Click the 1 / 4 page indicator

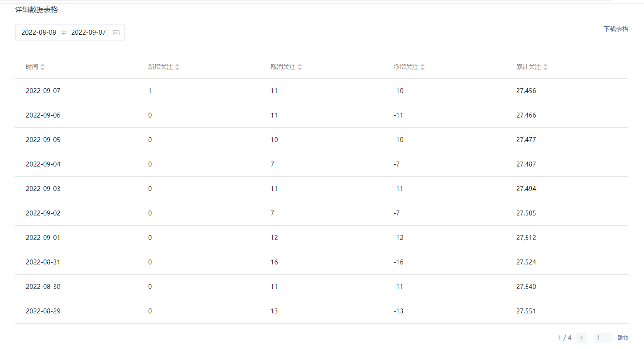point(565,338)
